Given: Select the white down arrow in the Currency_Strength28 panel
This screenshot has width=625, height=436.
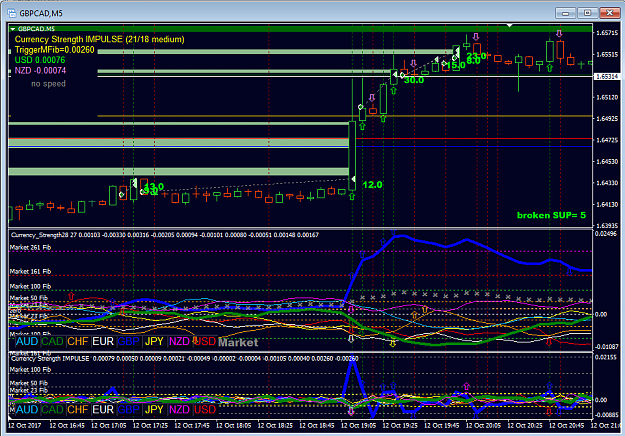Looking at the screenshot, I should (351, 338).
